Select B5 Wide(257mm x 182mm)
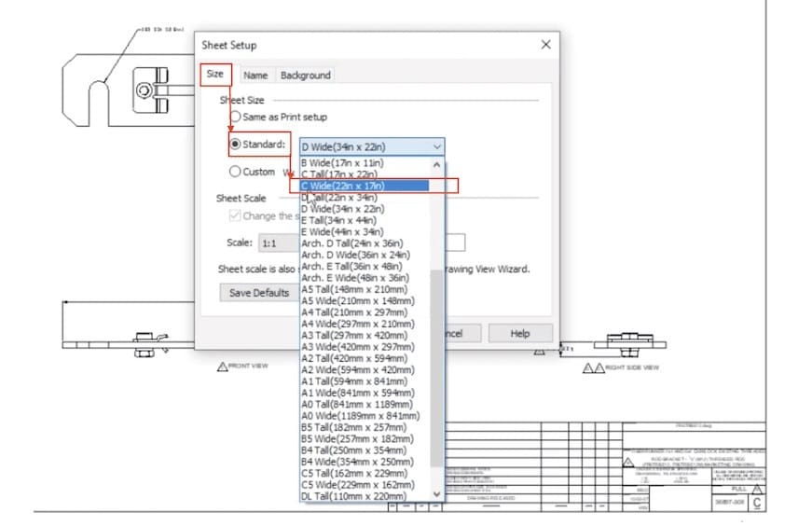The height and width of the screenshot is (526, 812). (365, 438)
